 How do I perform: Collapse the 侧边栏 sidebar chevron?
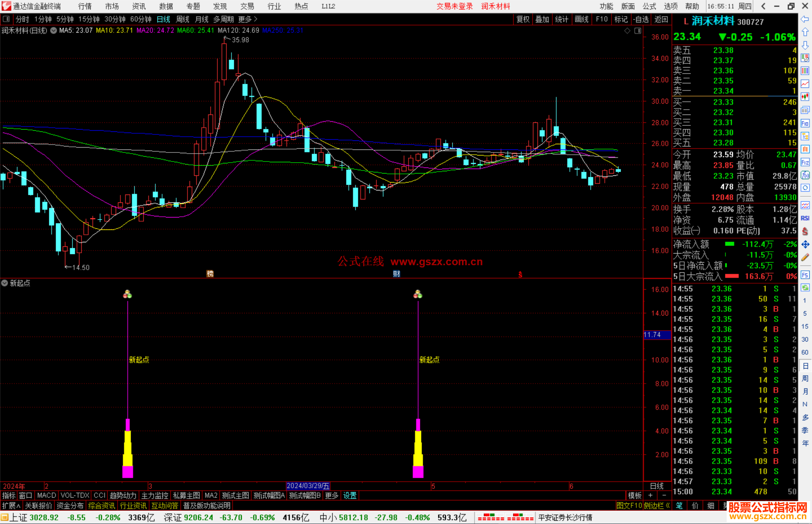668,506
